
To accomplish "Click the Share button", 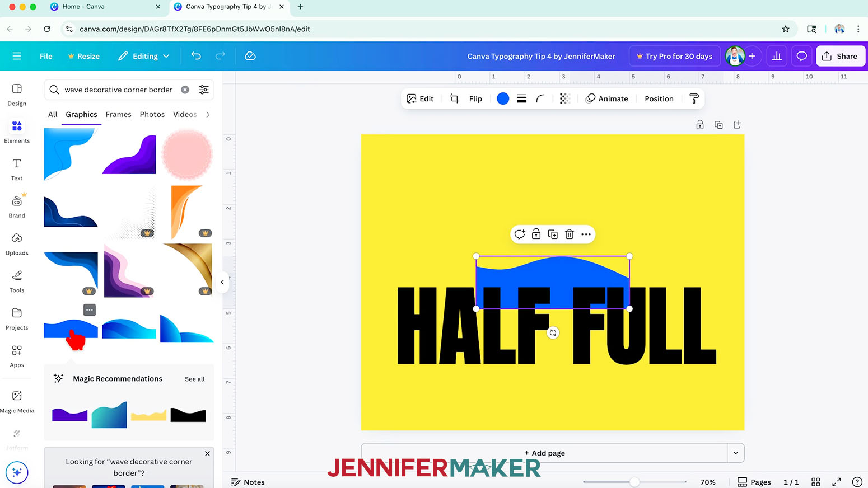I will click(840, 56).
